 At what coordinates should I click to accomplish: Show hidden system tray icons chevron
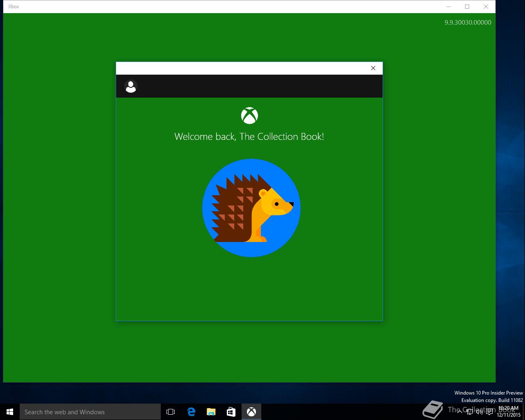(x=460, y=412)
